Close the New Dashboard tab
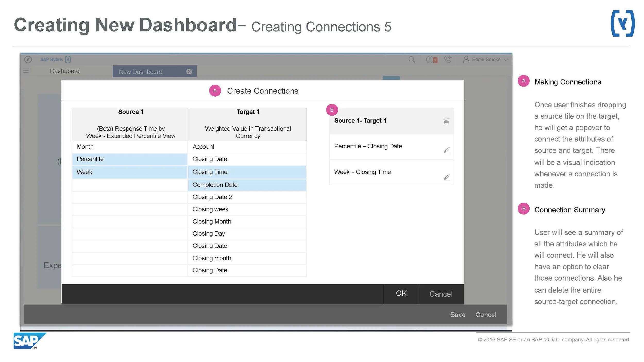The height and width of the screenshot is (362, 644). click(x=189, y=72)
